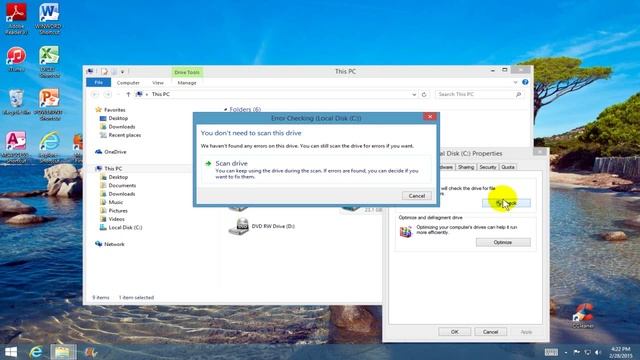Viewport: 640px width, 360px height.
Task: Collapse the Folders (6) group
Action: [x=225, y=109]
